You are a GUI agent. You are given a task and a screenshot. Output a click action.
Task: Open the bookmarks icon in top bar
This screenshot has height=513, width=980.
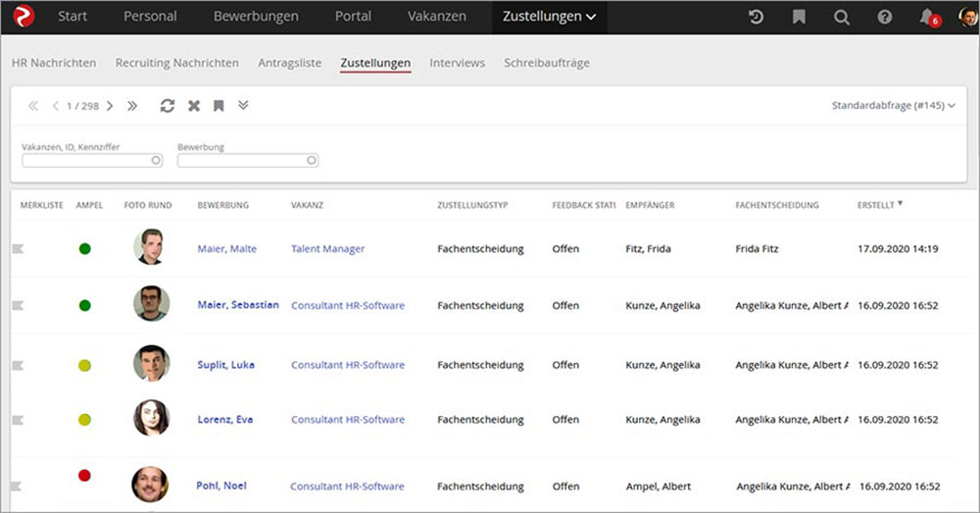(x=799, y=17)
